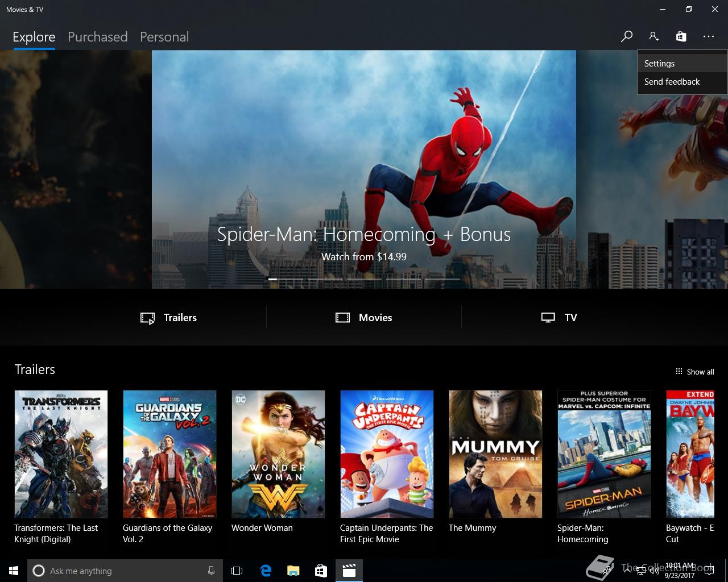Open File Explorer from the taskbar
Viewport: 728px width, 582px height.
(x=293, y=571)
